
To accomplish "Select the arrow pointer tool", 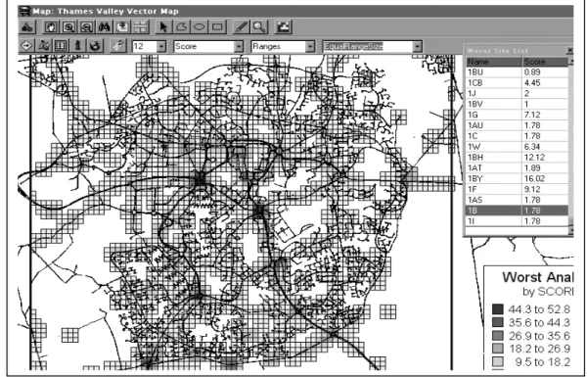I will pyautogui.click(x=163, y=27).
